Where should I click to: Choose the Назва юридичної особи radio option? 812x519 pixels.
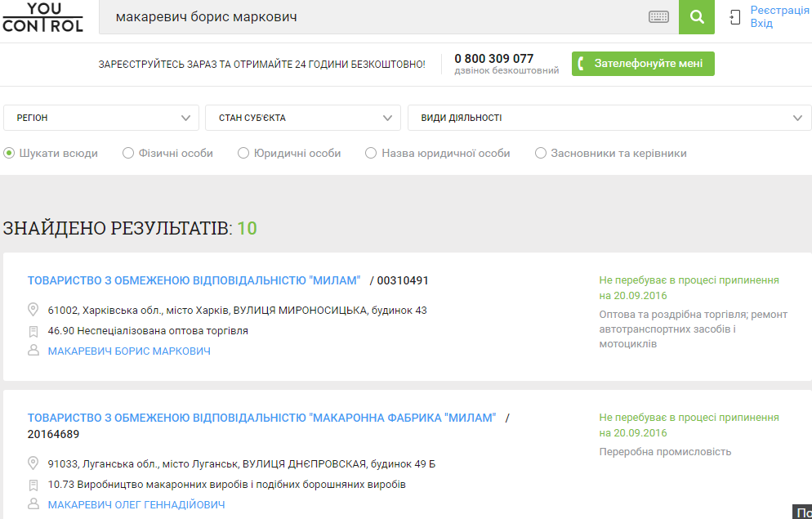tap(371, 153)
